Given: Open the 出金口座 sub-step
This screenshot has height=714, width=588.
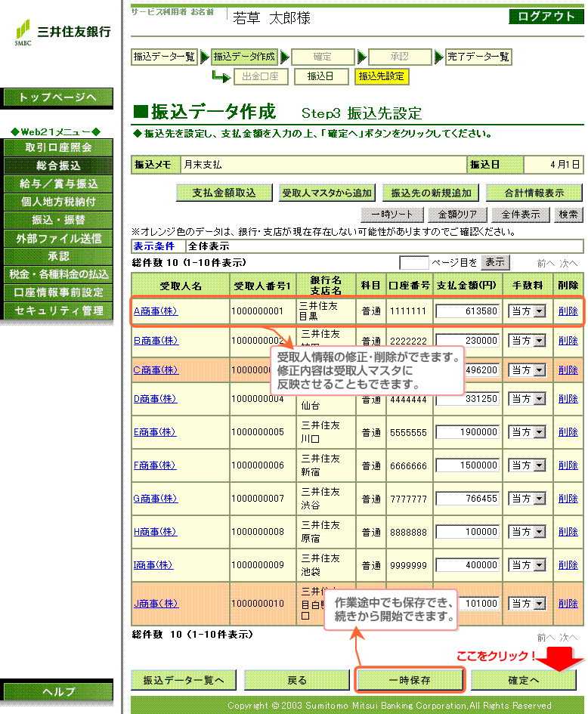Looking at the screenshot, I should click(x=261, y=76).
